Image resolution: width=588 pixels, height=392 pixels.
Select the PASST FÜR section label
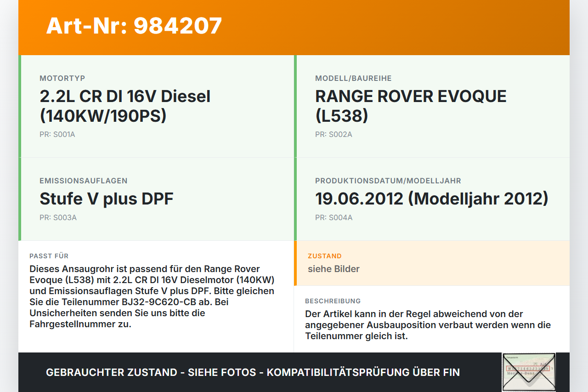(x=49, y=256)
